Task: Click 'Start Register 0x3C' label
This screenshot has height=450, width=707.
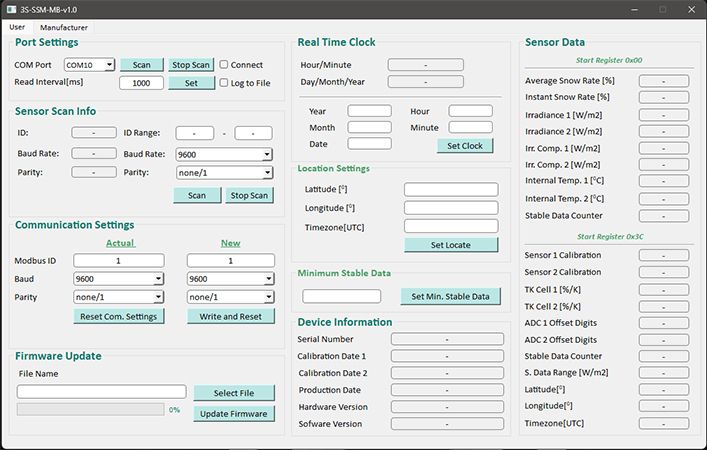Action: click(x=610, y=236)
